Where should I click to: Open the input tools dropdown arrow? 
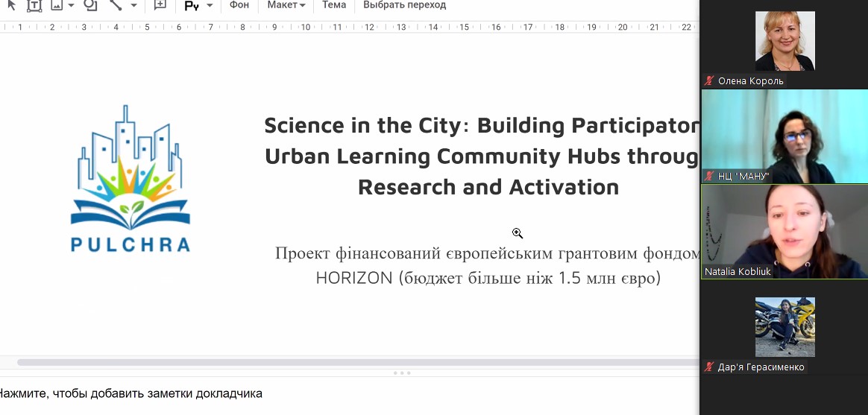210,5
